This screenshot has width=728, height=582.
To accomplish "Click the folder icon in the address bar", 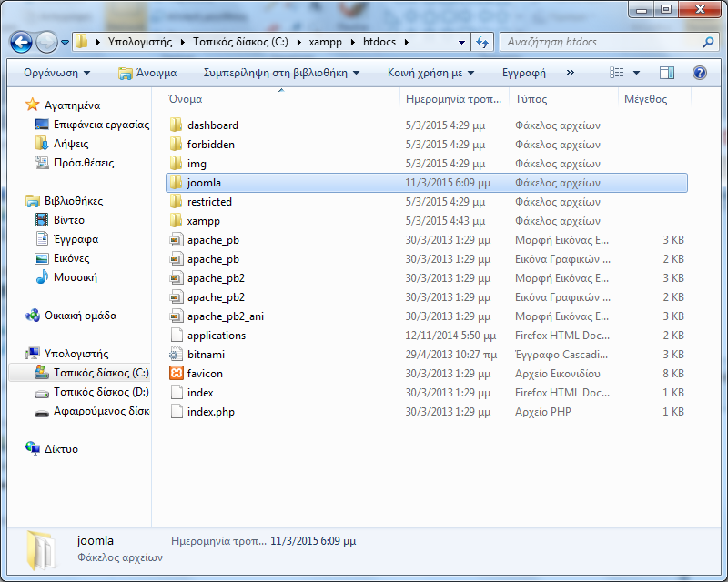I will pos(81,42).
